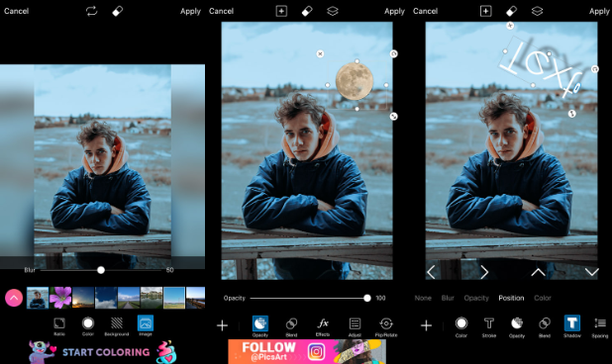Tap the swap/cycle arrows icon in left screen
This screenshot has height=364, width=612.
(91, 11)
